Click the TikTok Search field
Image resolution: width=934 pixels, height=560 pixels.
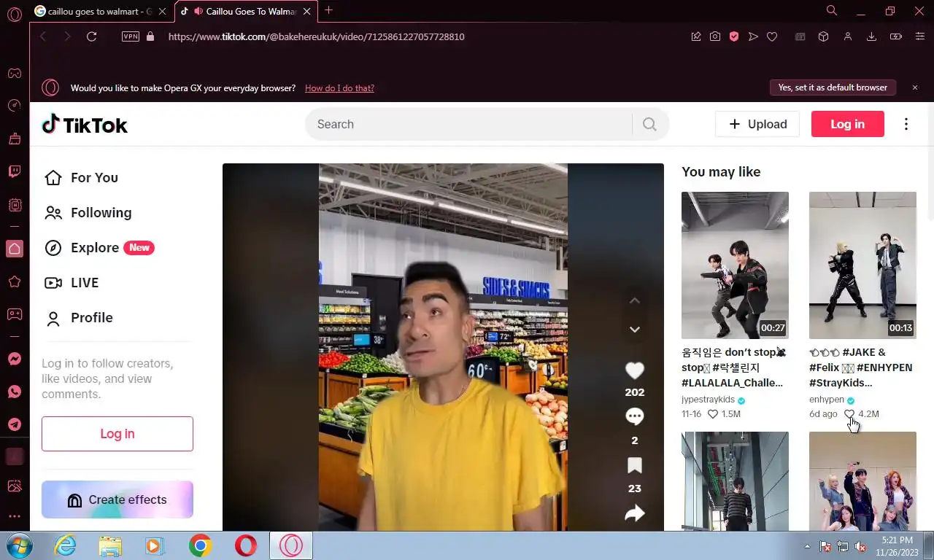468,124
